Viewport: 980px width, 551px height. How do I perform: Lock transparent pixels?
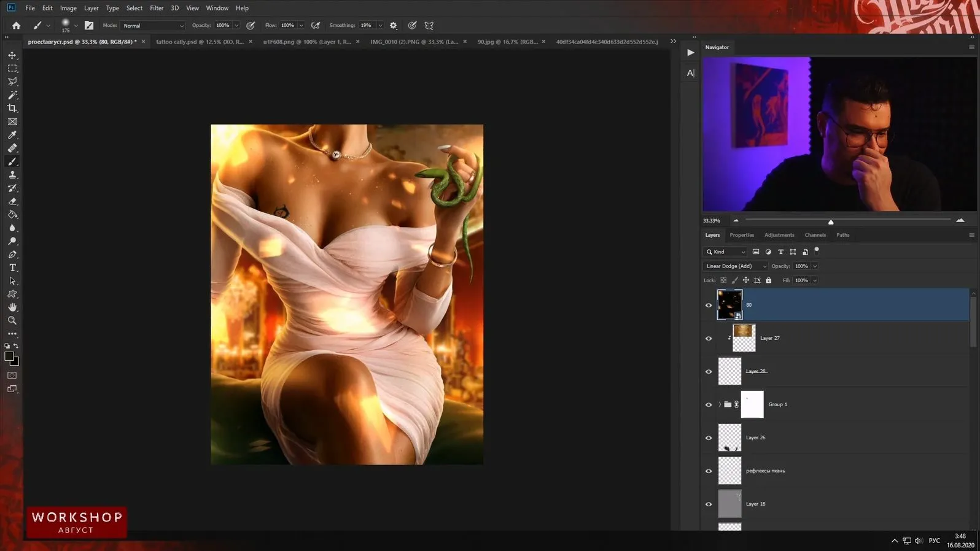[x=723, y=280]
